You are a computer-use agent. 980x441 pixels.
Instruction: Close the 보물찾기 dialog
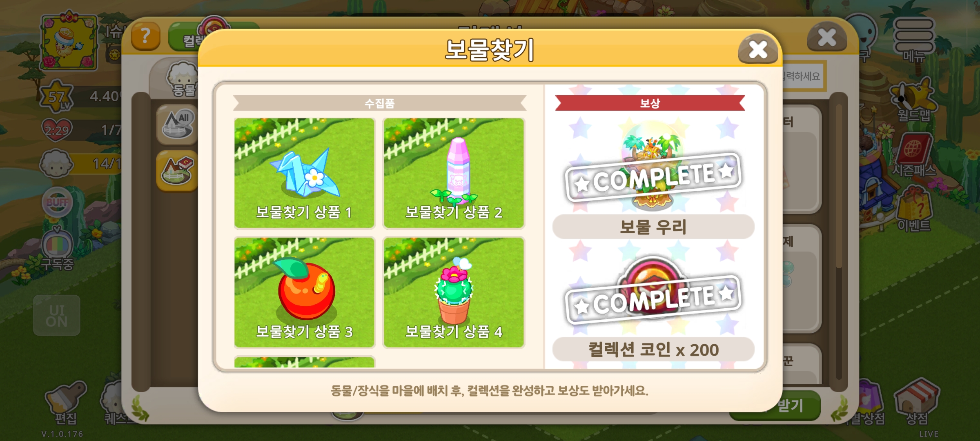(x=758, y=50)
